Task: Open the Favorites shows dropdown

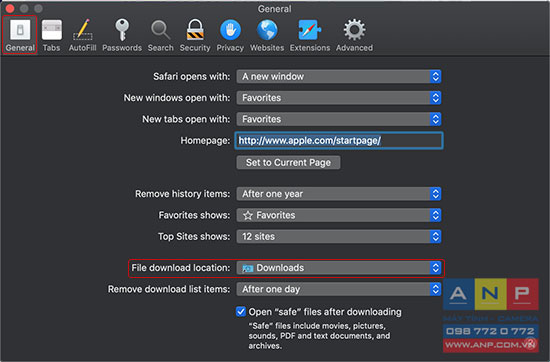Action: pos(339,215)
